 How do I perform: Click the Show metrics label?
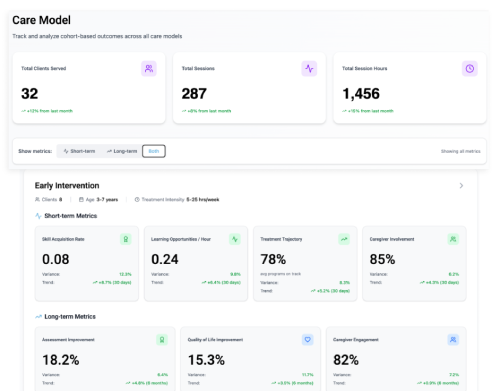(35, 151)
